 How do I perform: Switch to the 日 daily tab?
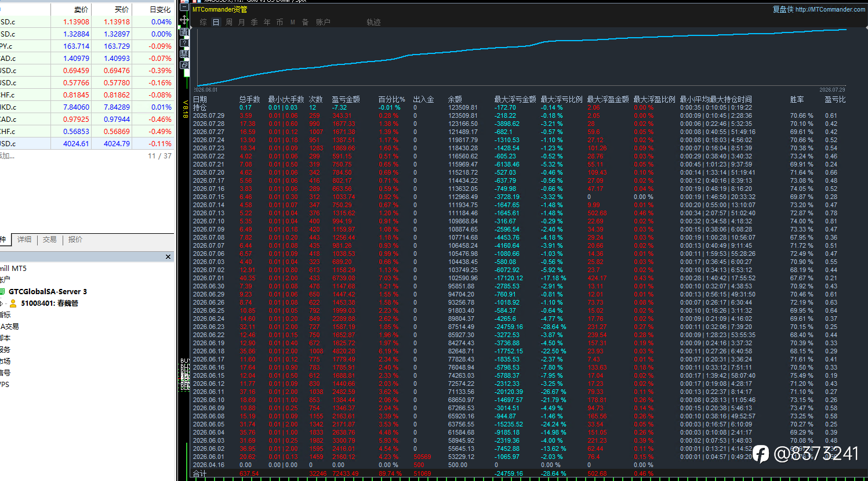(x=216, y=22)
